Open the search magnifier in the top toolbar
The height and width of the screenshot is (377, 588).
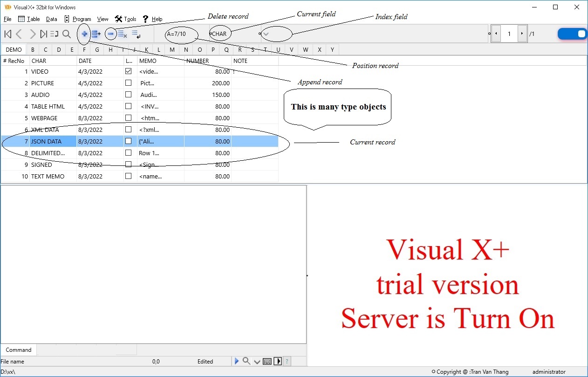click(67, 34)
